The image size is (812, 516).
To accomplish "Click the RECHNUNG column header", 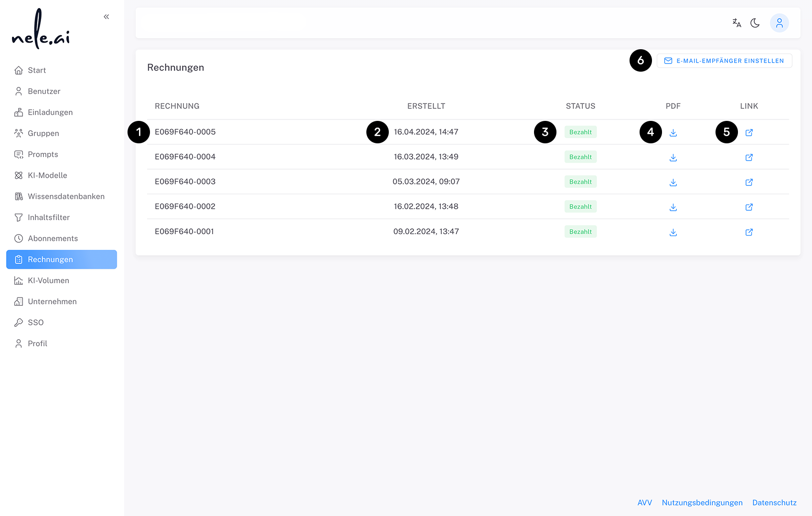I will coord(177,106).
